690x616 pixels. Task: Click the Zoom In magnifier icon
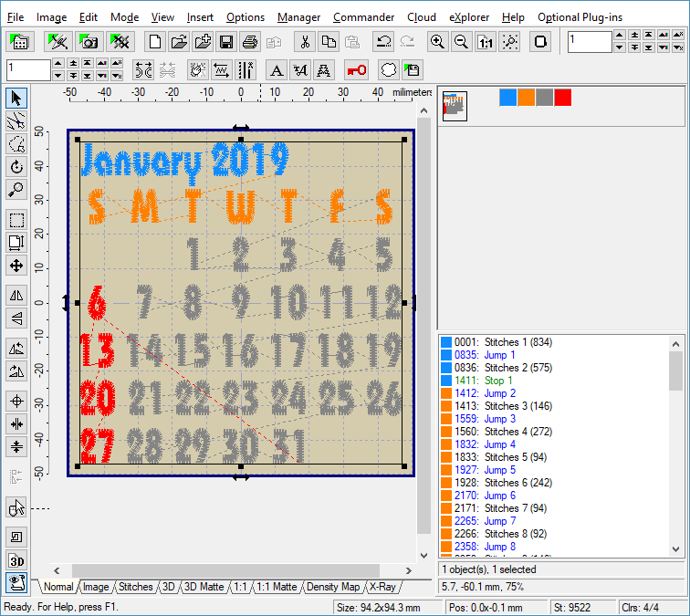point(438,42)
